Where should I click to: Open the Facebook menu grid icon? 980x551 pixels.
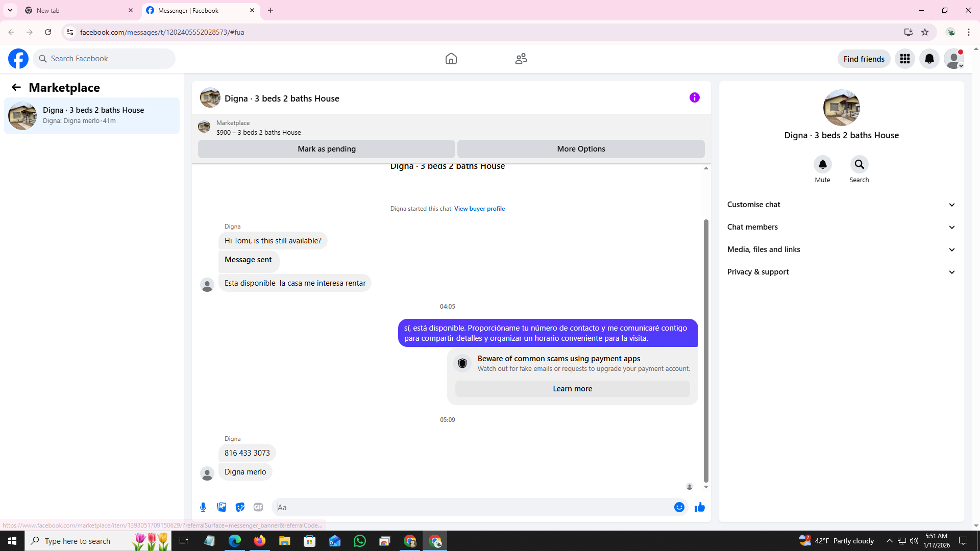[x=904, y=59]
